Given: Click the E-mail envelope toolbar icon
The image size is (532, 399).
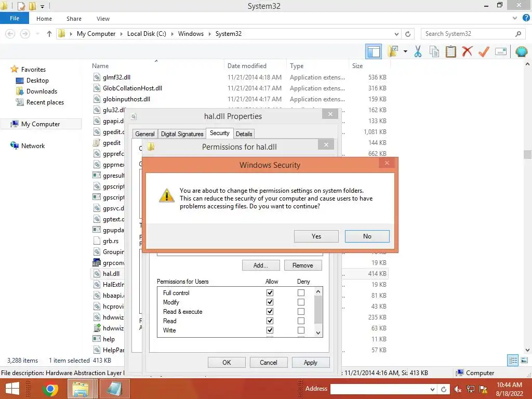Looking at the screenshot, I should (x=501, y=51).
